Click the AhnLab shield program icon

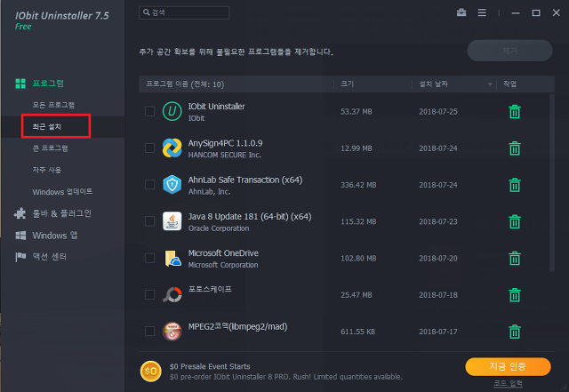tap(172, 185)
